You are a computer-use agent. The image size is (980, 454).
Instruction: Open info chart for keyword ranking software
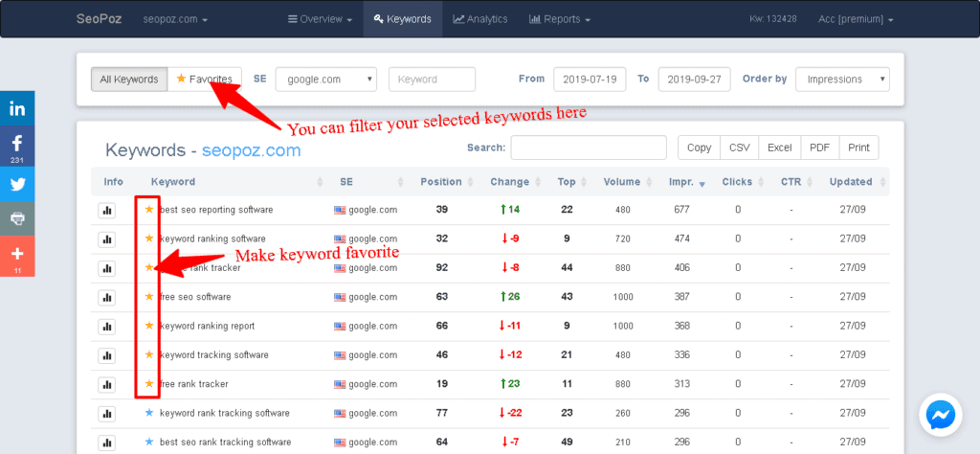[107, 238]
